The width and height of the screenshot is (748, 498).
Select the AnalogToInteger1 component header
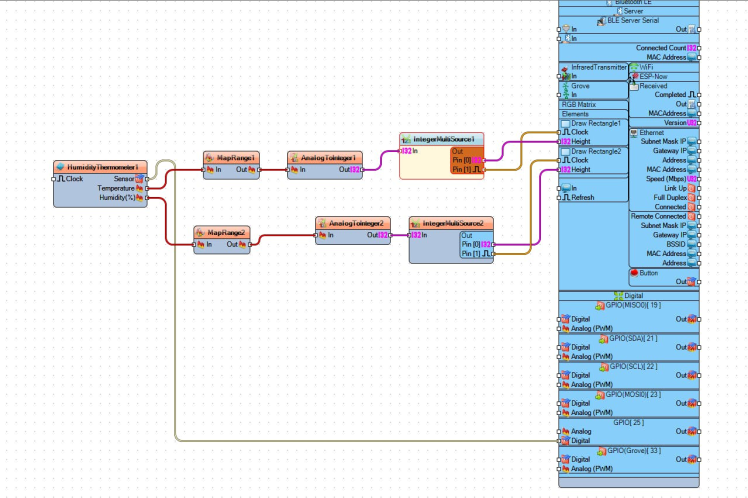click(322, 158)
